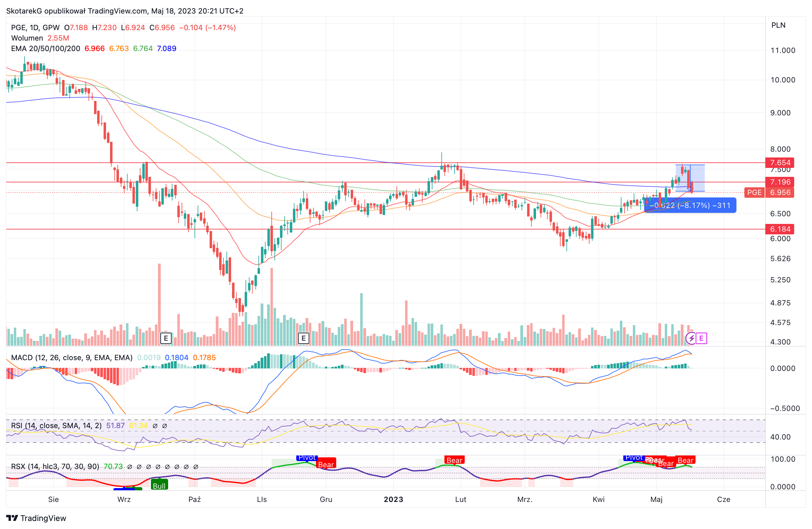
Task: Click the RSX value 70.73
Action: pos(113,467)
